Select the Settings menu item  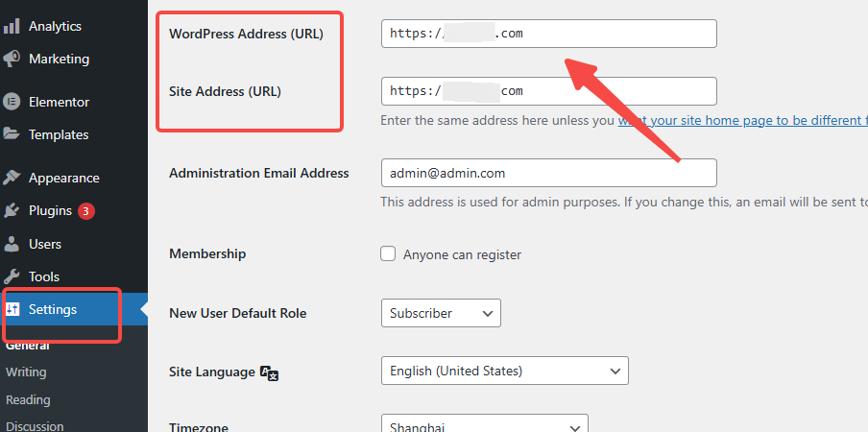[x=74, y=309]
